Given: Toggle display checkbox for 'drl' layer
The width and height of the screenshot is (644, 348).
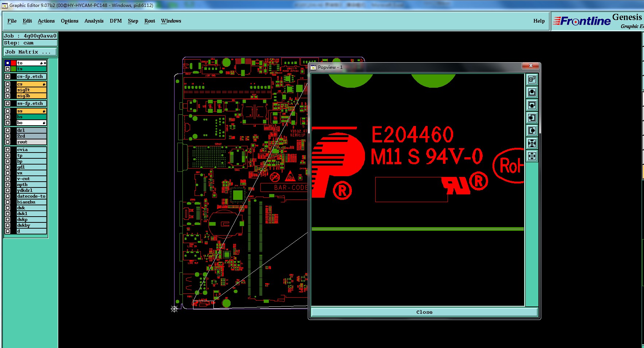Looking at the screenshot, I should click(x=8, y=130).
